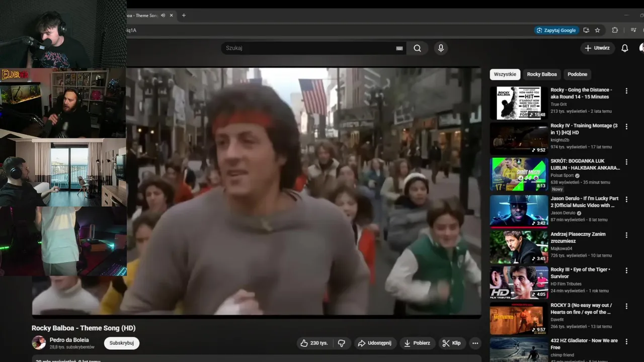Click the Subskrybuj button

(122, 343)
